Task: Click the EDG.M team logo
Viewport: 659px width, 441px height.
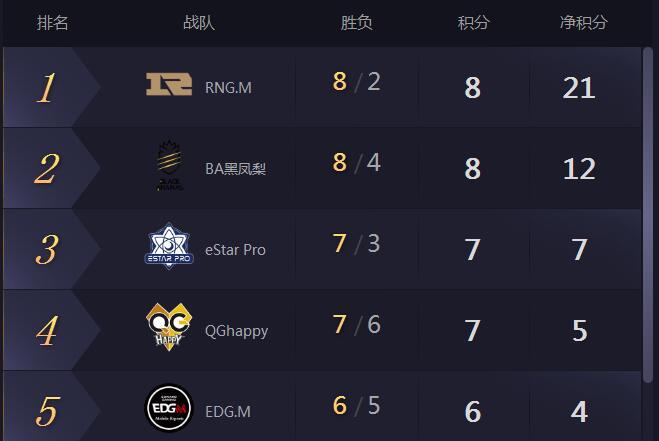Action: [169, 410]
